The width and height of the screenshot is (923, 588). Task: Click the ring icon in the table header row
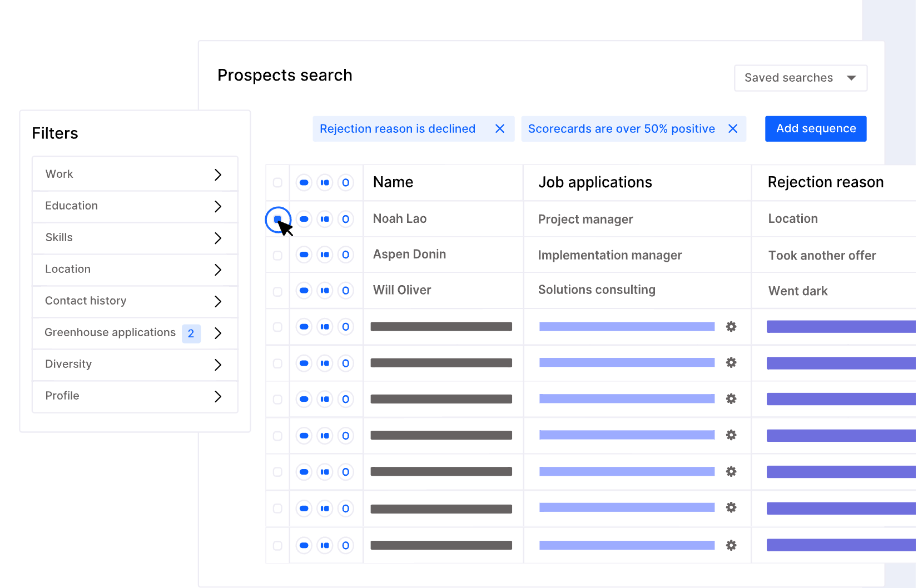click(x=346, y=183)
